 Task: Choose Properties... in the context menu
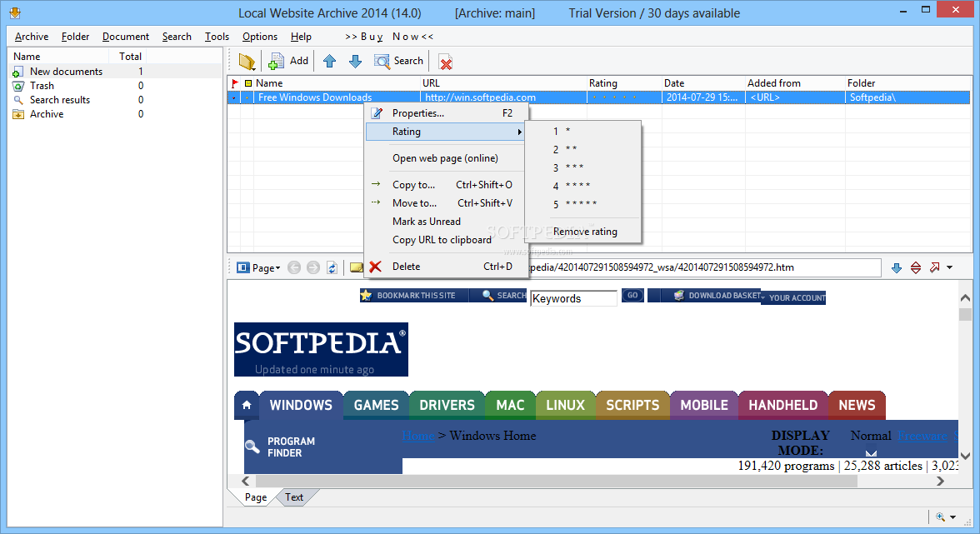point(447,113)
